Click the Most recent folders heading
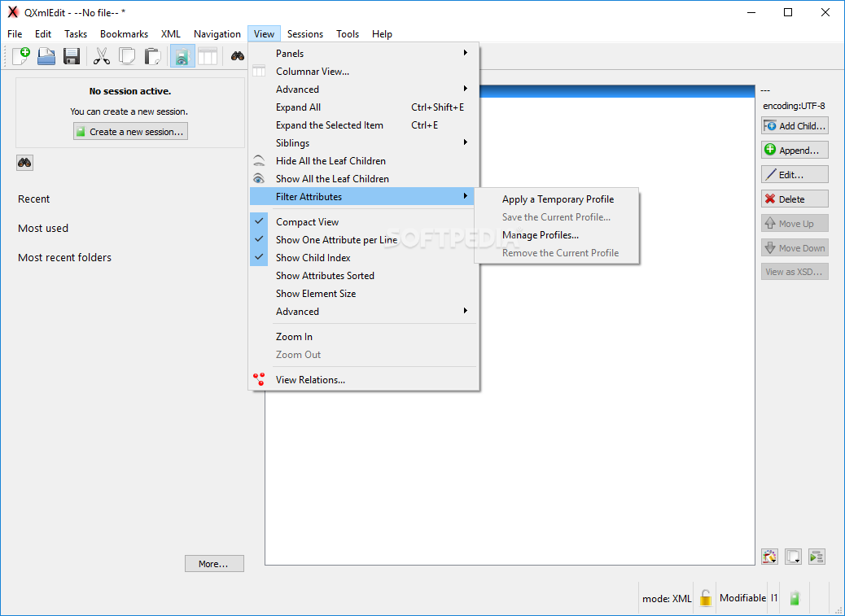Screen dimensions: 845x616 64,257
